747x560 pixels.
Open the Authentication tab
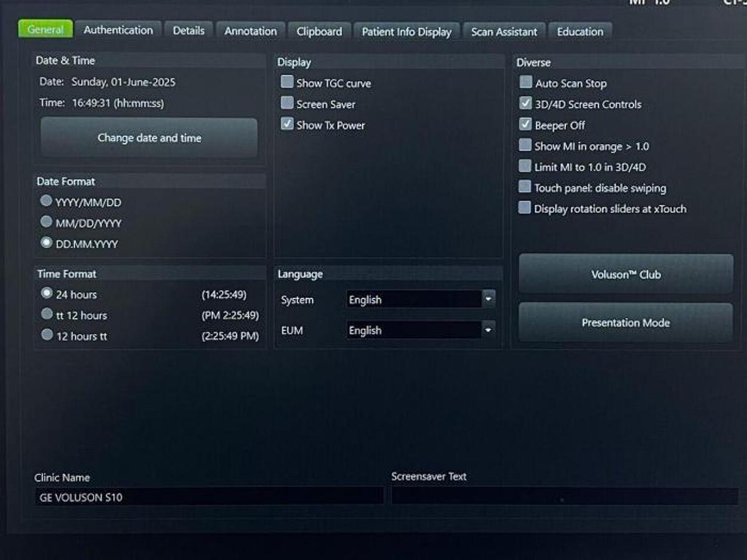tap(118, 30)
